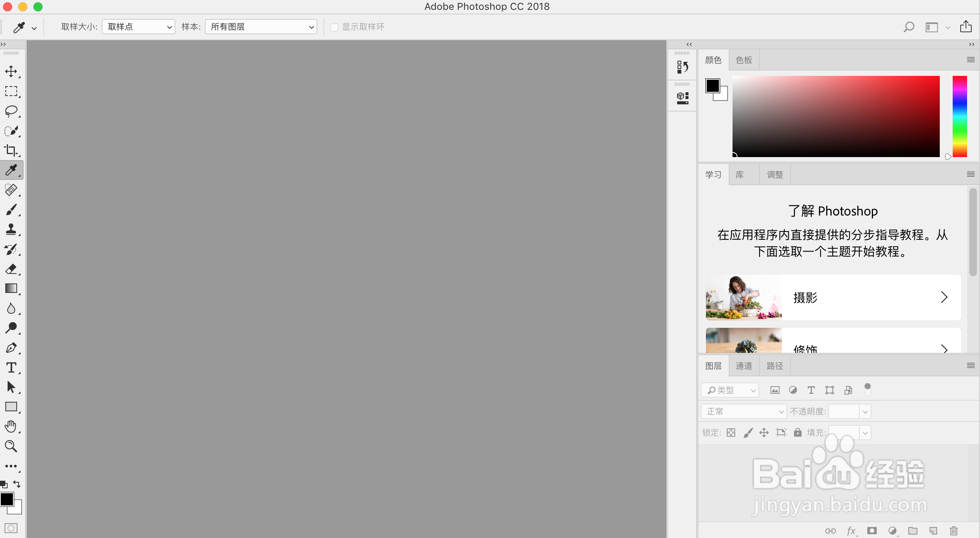Viewport: 980px width, 538px height.
Task: Open the 样本 所有图层 dropdown
Action: (x=261, y=27)
